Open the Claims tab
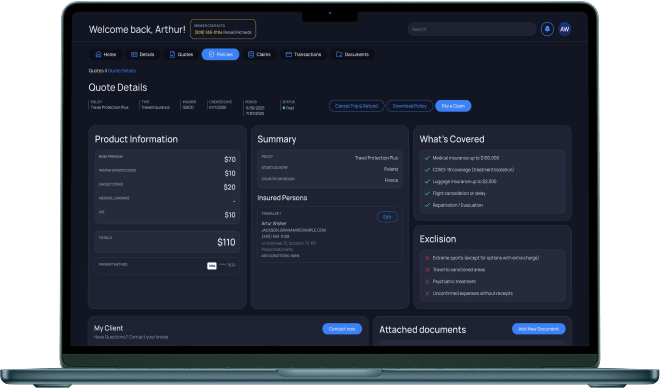Image resolution: width=660 pixels, height=388 pixels. tap(259, 54)
